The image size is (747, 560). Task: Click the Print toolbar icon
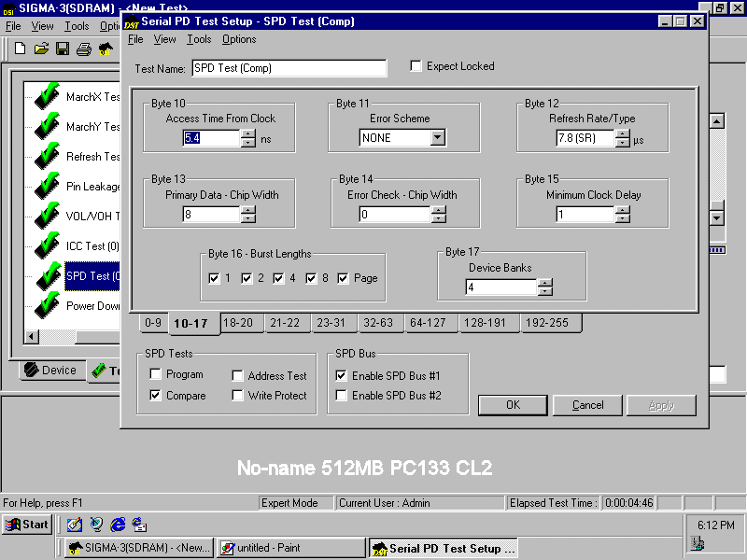[82, 48]
